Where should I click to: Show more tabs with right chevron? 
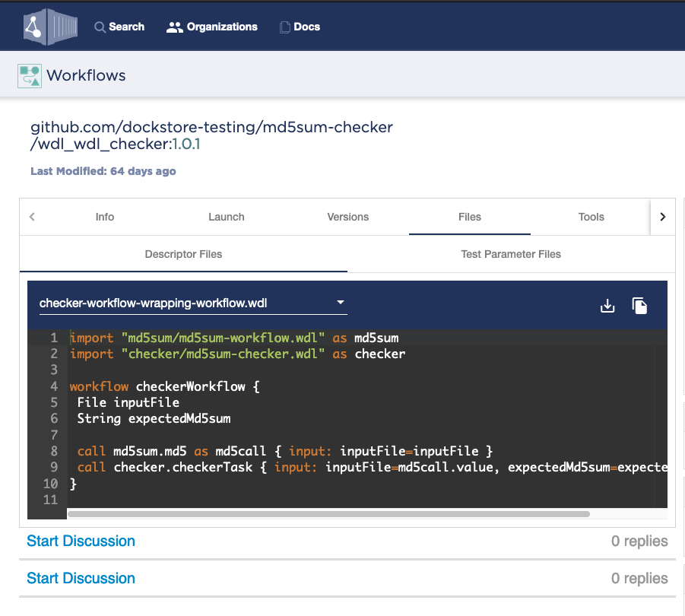click(x=663, y=217)
